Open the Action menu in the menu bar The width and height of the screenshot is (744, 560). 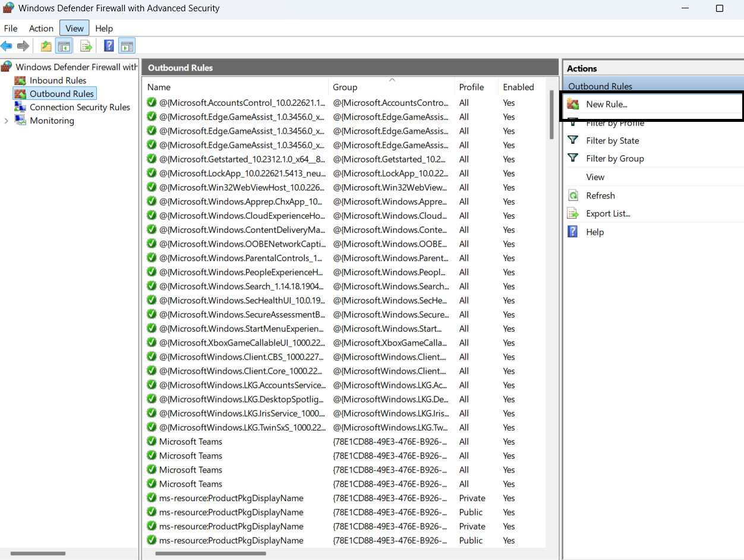tap(41, 28)
